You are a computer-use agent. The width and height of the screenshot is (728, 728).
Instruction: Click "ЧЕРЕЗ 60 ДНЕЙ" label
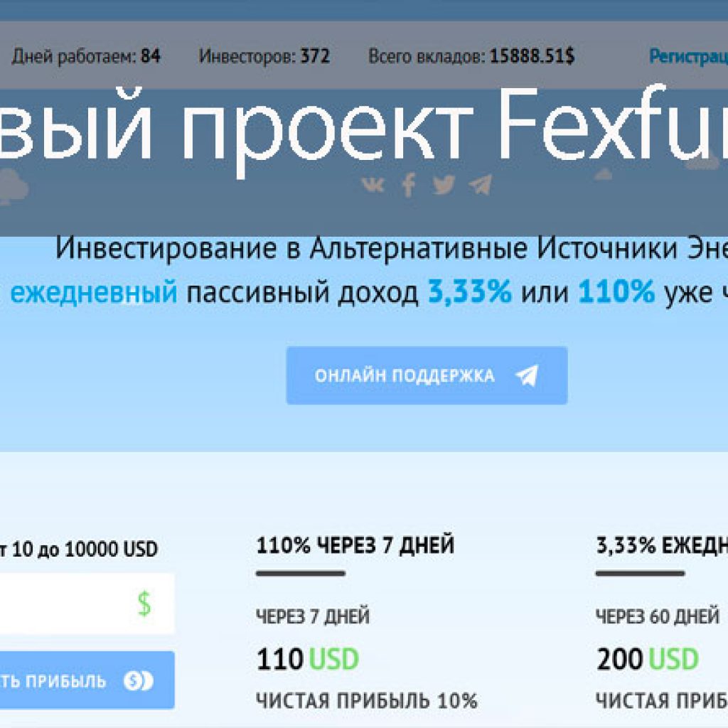[658, 616]
